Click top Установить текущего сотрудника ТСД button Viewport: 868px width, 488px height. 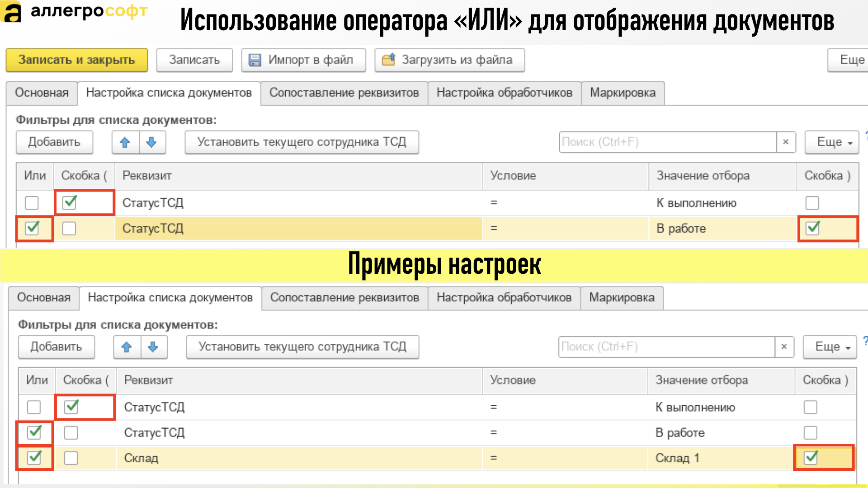[302, 142]
